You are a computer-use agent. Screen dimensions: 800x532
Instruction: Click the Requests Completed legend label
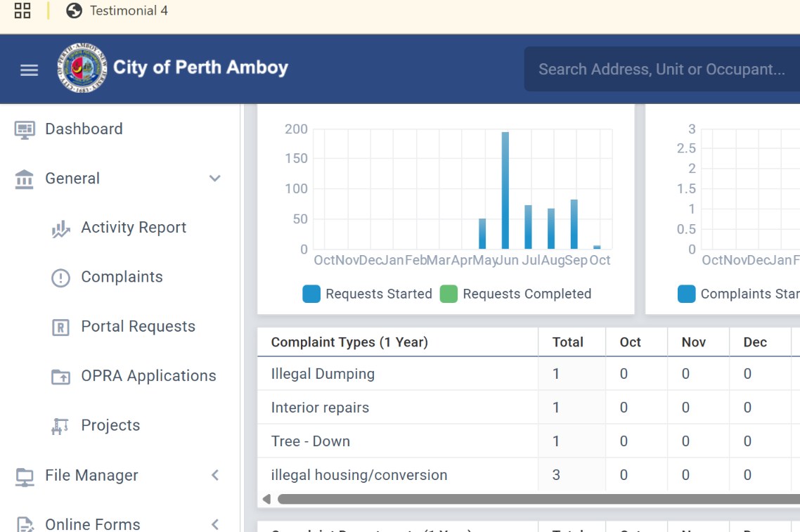pyautogui.click(x=527, y=294)
